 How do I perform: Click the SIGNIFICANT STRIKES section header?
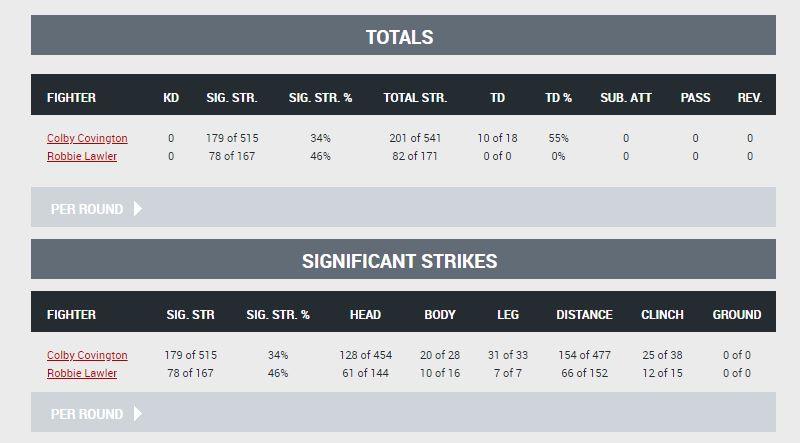[399, 261]
